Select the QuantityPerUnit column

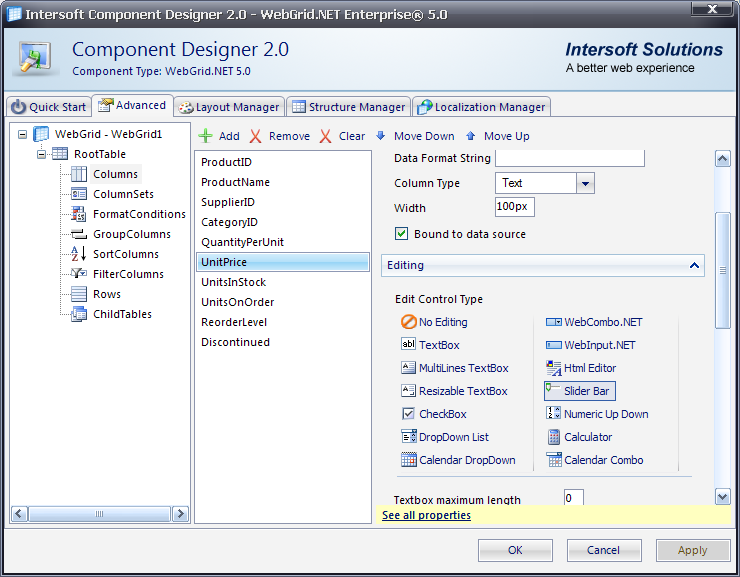point(283,242)
